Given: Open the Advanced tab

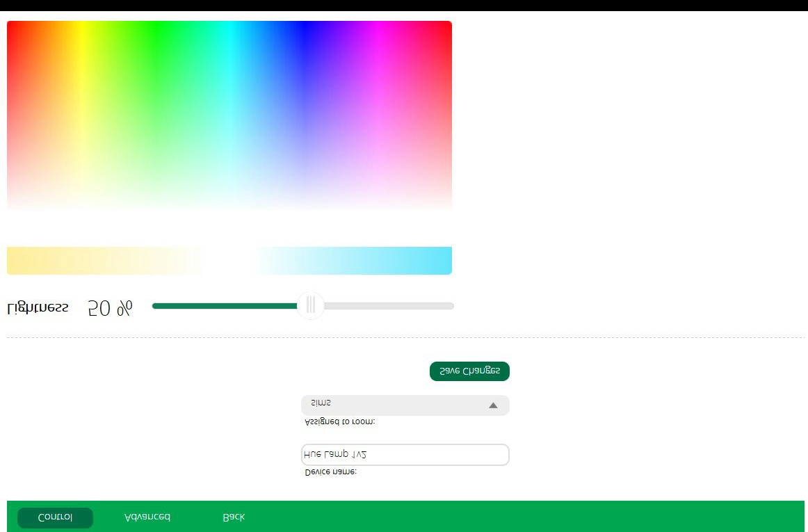Looking at the screenshot, I should tap(147, 517).
